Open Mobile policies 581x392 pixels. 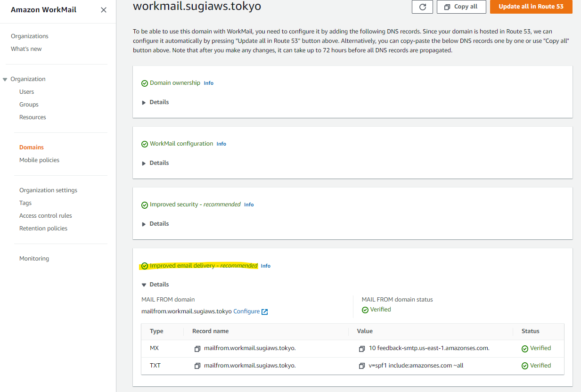coord(40,160)
